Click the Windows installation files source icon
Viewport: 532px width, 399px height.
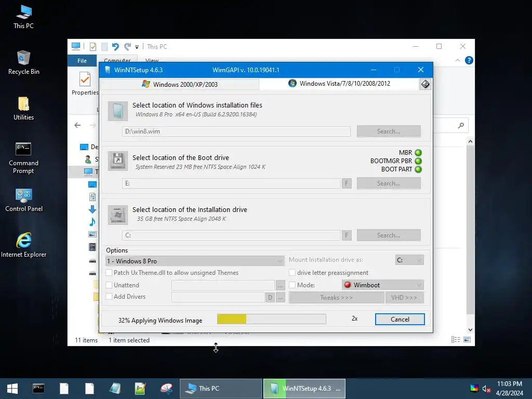[x=118, y=111]
